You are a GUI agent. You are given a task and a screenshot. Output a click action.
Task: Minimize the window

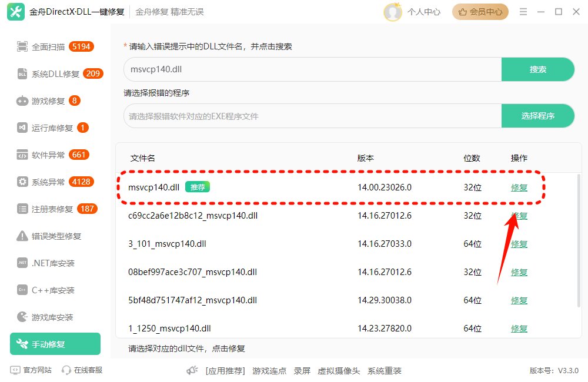click(541, 12)
